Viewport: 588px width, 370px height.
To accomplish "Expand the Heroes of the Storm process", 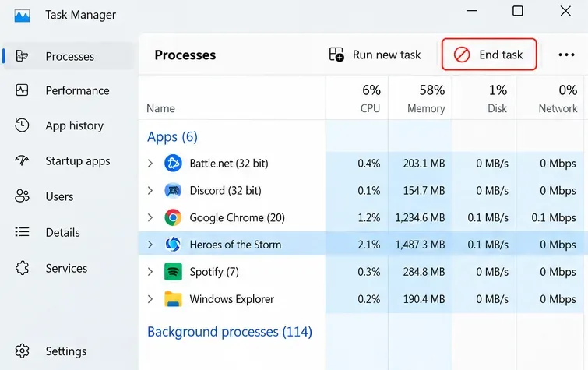I will (150, 245).
